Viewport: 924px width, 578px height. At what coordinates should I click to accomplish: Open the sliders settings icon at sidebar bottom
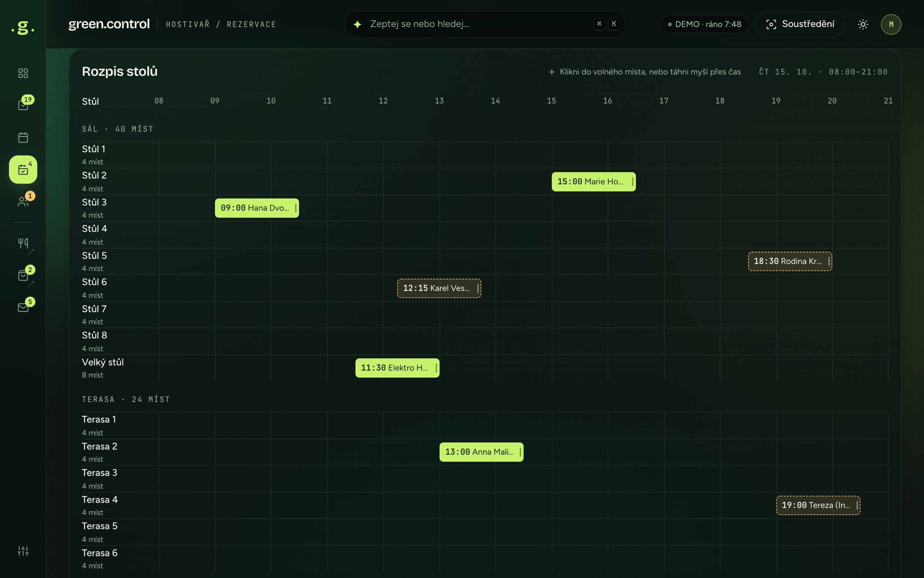coord(23,551)
